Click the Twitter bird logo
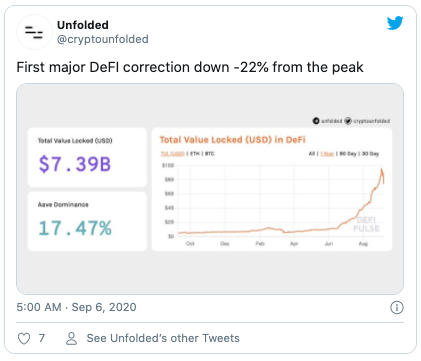The height and width of the screenshot is (361, 421). pyautogui.click(x=395, y=23)
